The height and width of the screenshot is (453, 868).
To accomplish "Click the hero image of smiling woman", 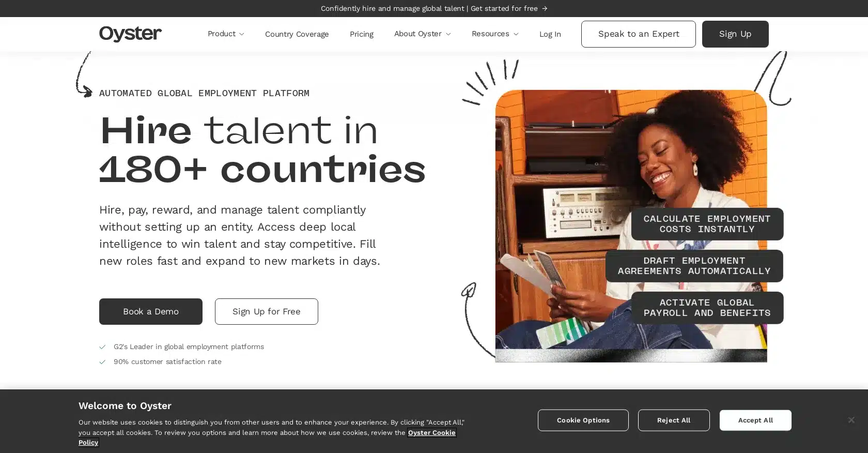I will 631,226.
